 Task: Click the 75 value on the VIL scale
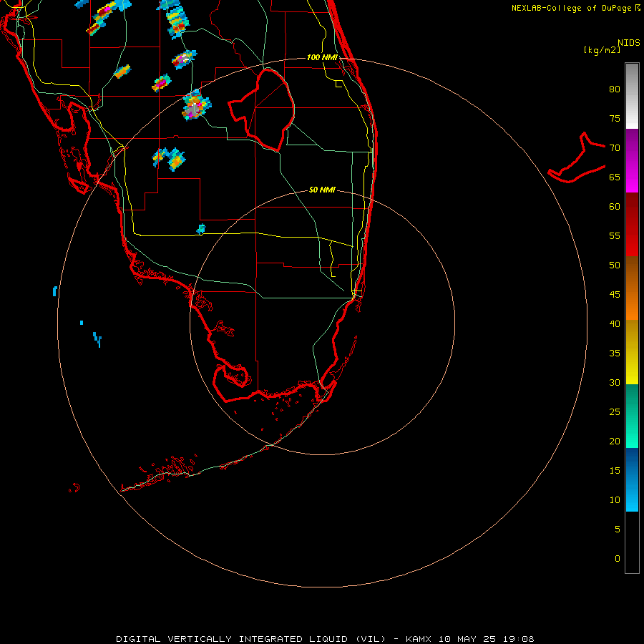point(615,118)
